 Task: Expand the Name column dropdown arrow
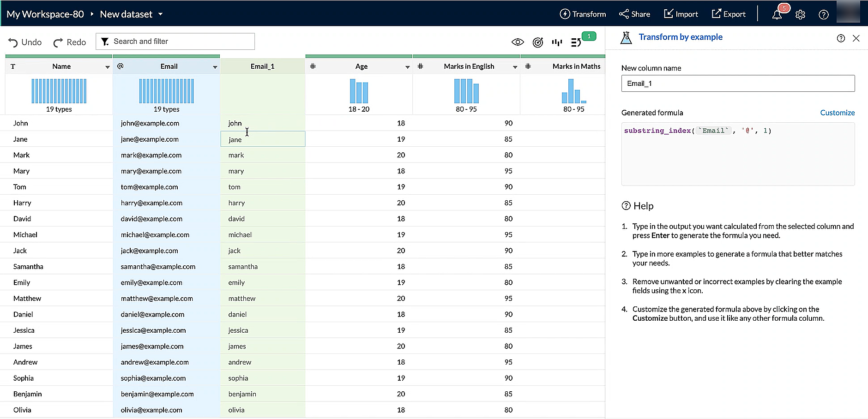pyautogui.click(x=107, y=67)
